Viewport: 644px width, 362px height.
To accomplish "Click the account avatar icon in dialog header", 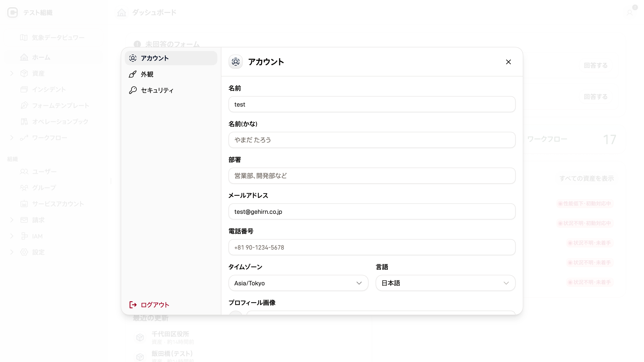I will pyautogui.click(x=235, y=62).
